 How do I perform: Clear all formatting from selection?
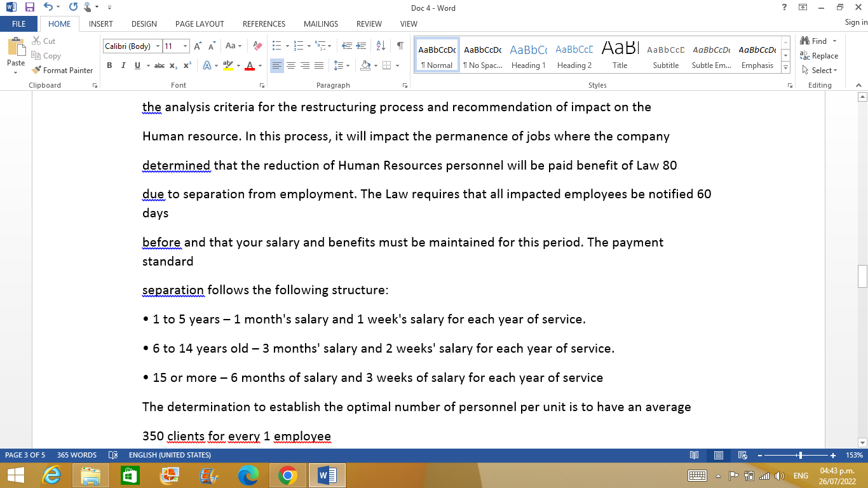[257, 46]
